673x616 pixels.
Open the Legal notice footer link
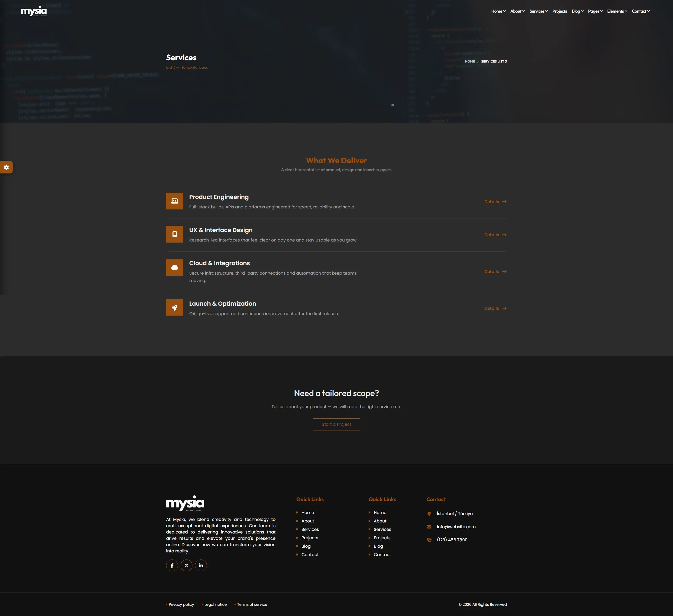[x=215, y=604]
